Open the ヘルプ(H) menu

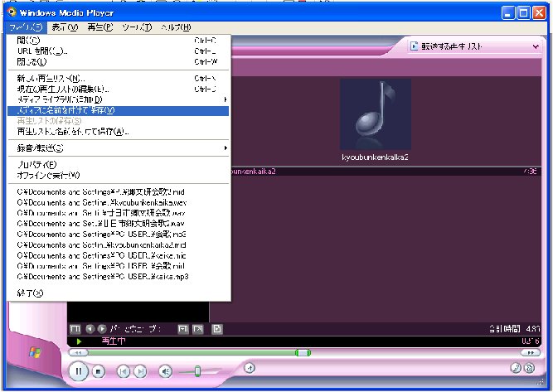175,27
